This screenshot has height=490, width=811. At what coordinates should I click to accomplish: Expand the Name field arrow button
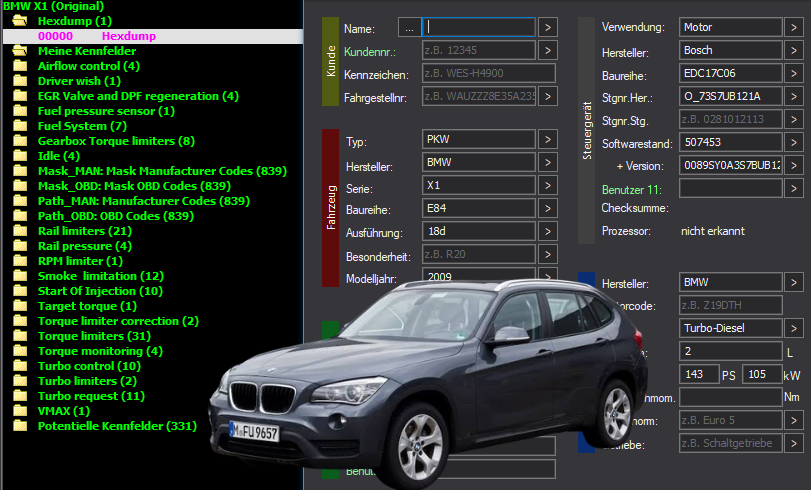pos(548,27)
